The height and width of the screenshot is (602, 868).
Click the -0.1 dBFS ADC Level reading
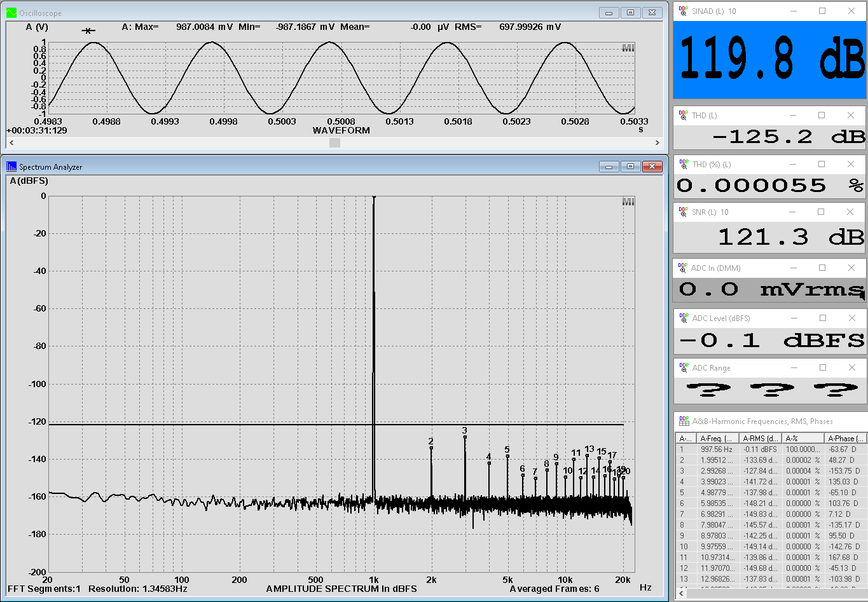click(x=772, y=340)
